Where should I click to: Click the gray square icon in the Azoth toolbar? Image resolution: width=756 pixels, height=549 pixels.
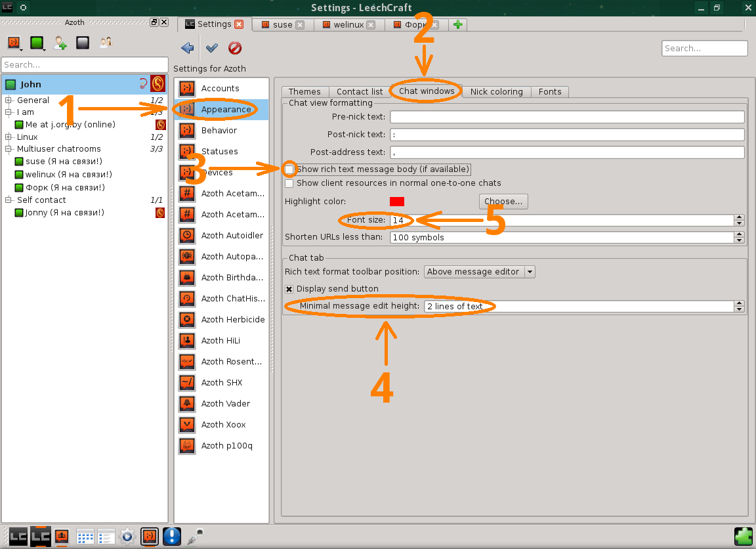point(83,43)
